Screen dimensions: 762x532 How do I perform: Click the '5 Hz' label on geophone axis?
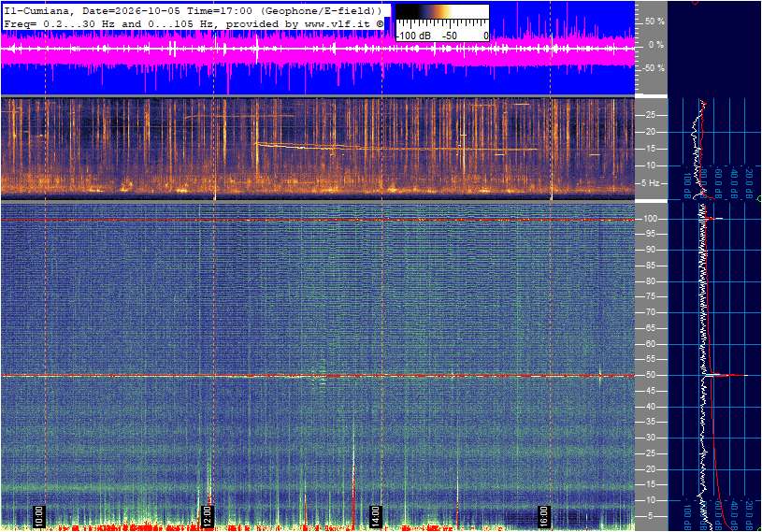650,183
